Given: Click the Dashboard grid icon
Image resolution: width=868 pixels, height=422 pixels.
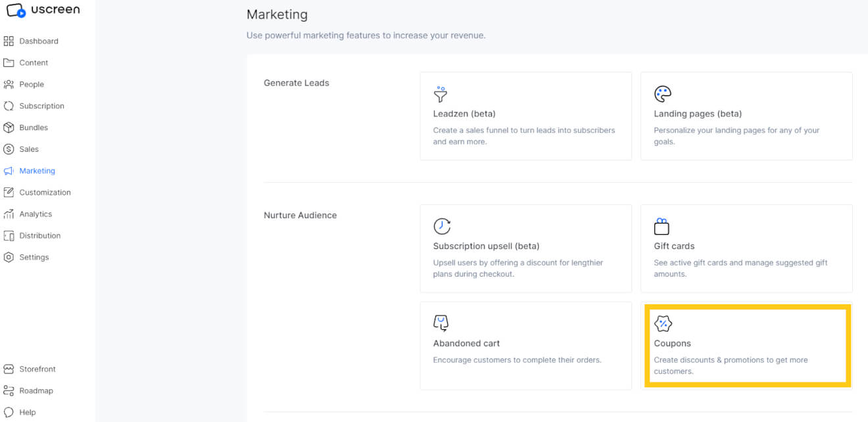Looking at the screenshot, I should tap(9, 41).
